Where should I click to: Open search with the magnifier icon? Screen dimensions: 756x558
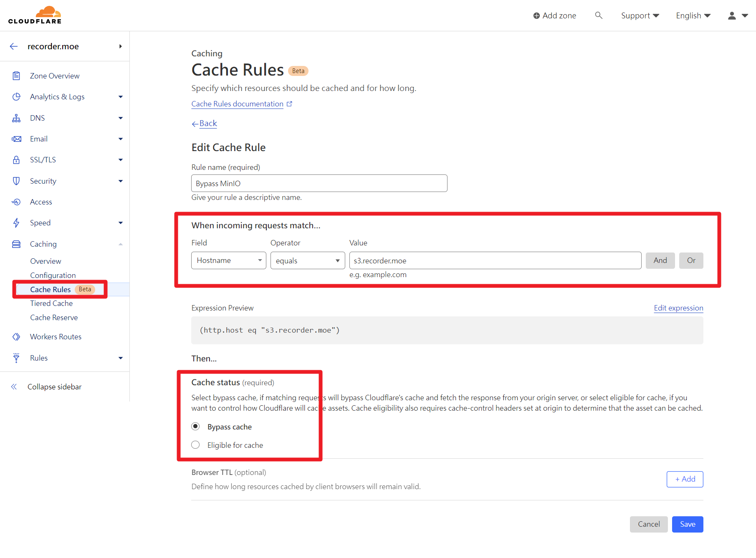[x=599, y=15]
